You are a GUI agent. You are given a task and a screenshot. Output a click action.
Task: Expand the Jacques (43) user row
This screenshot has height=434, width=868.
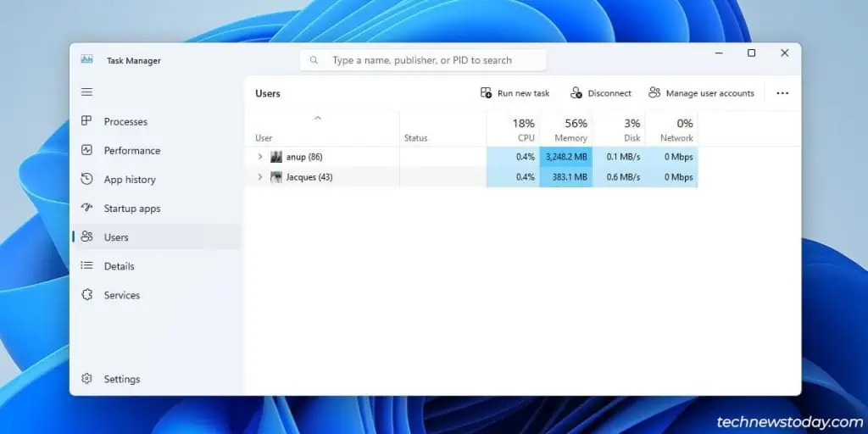(x=260, y=177)
